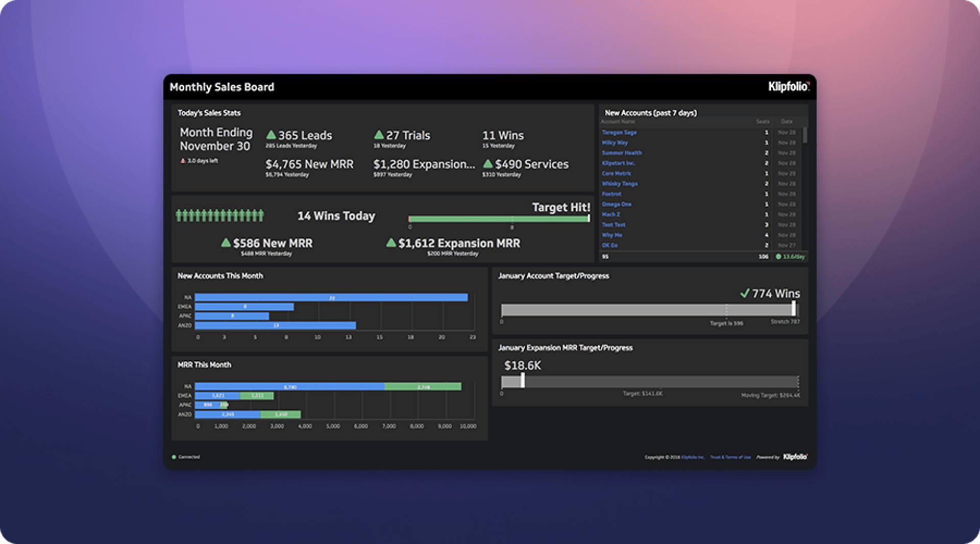Click the green checkmark next to 774 Wins

[x=744, y=293]
